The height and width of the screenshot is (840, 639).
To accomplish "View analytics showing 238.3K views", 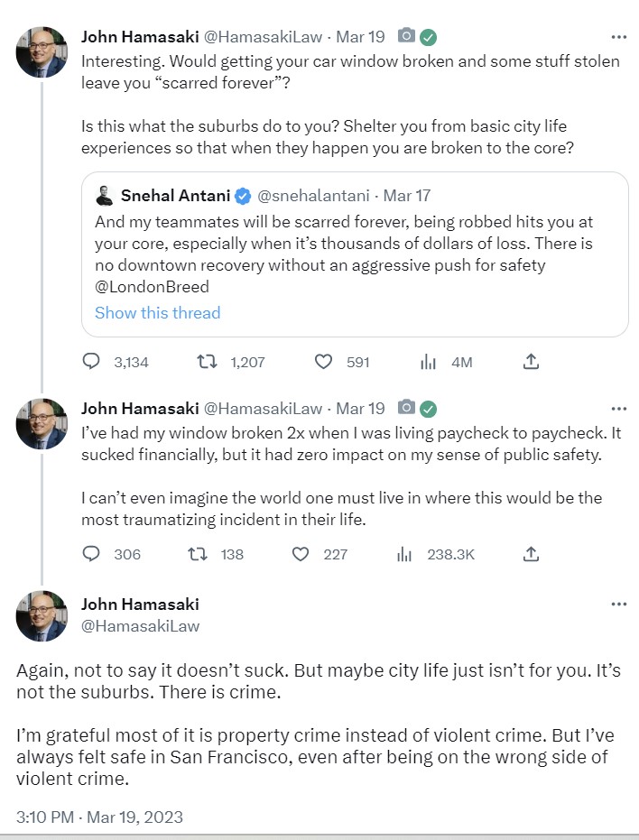I will coord(404,554).
